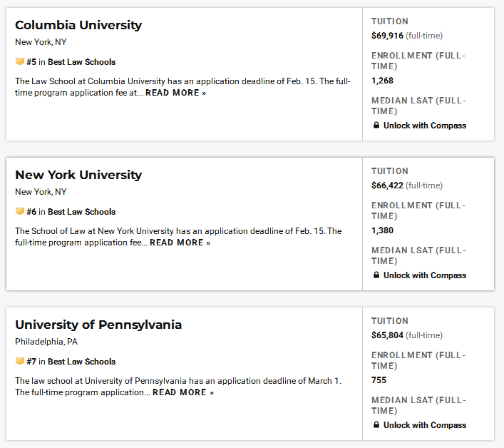Click the #7 ranking badge icon for Penn
The image size is (504, 448).
click(x=19, y=362)
